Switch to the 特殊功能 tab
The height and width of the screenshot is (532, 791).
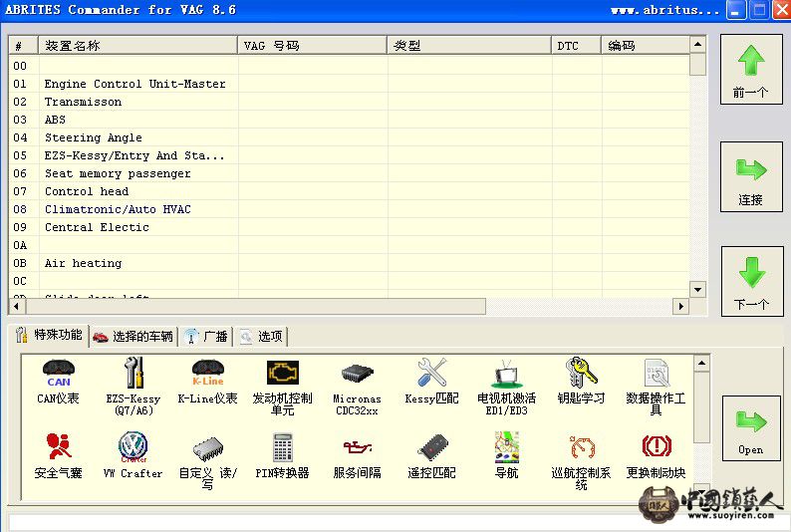click(49, 335)
